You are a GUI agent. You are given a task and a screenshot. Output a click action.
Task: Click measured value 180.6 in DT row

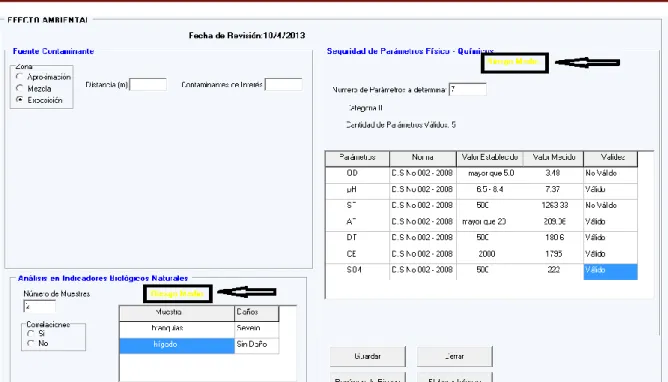554,238
